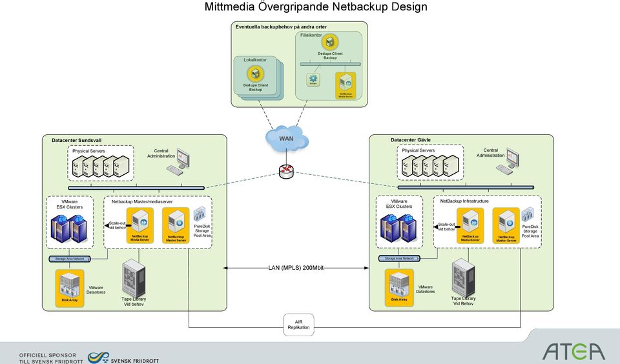The image size is (620, 364).
Task: Click the Lokalkontor Dedupe Client Backup icon
Action: (256, 74)
